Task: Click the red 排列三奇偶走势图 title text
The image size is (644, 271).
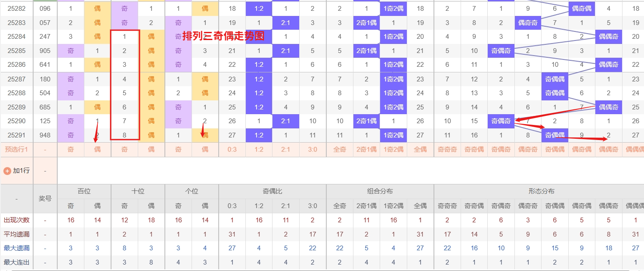Action: 223,36
